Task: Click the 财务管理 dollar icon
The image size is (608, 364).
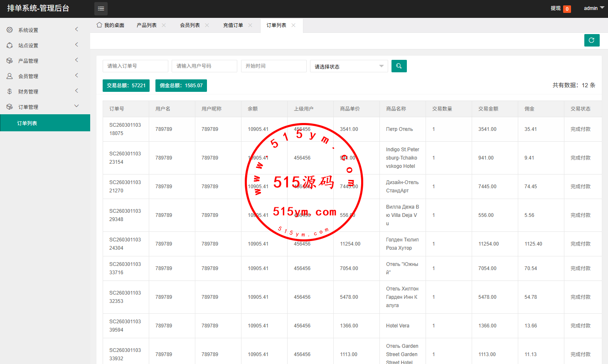Action: pos(10,91)
